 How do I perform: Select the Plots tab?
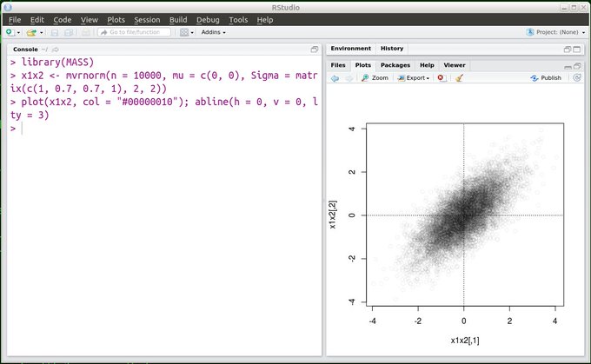pos(363,65)
